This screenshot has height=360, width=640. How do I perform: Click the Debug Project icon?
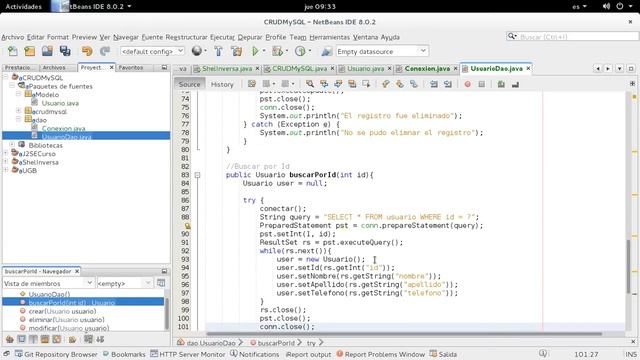[x=278, y=51]
